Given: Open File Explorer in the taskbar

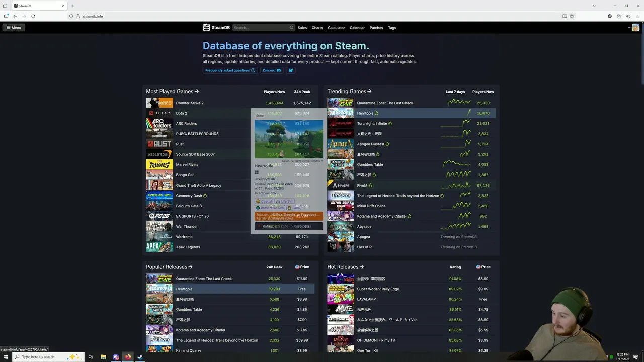Looking at the screenshot, I should click(103, 357).
